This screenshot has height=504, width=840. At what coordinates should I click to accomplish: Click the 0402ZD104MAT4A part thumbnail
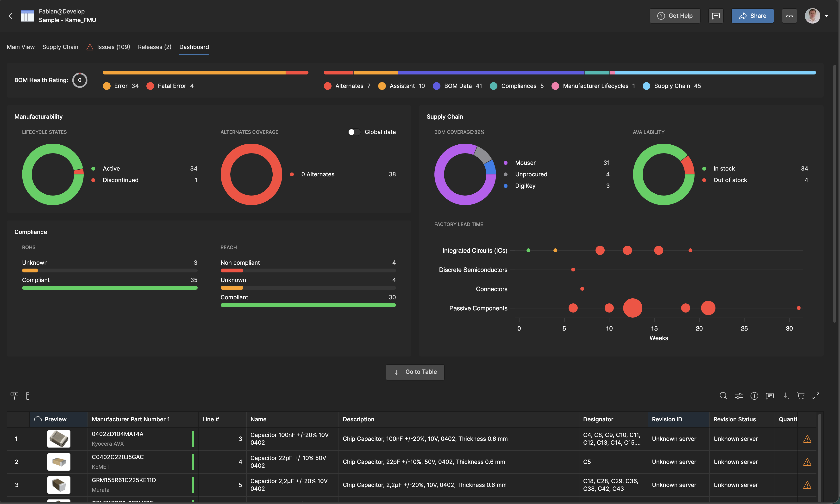tap(58, 438)
